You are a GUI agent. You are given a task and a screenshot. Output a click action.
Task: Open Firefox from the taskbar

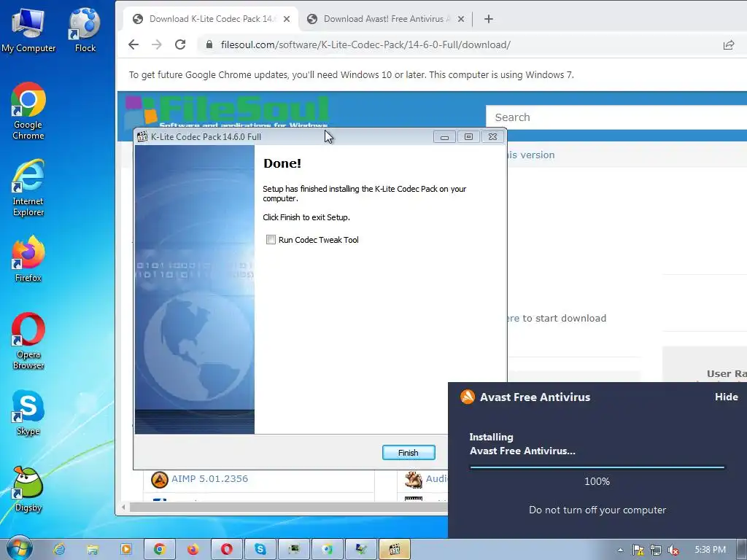[x=193, y=550]
